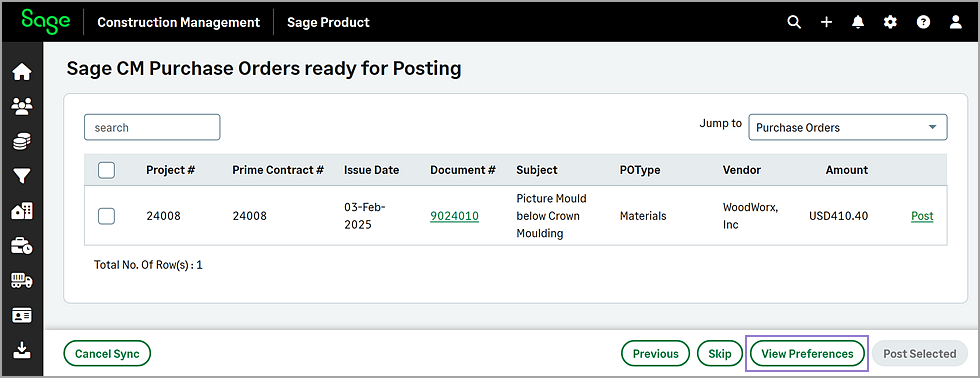
Task: Check the row for project 24008
Action: tap(106, 216)
